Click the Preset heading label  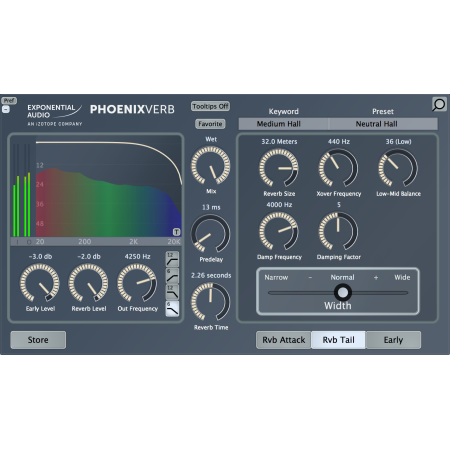pos(383,111)
